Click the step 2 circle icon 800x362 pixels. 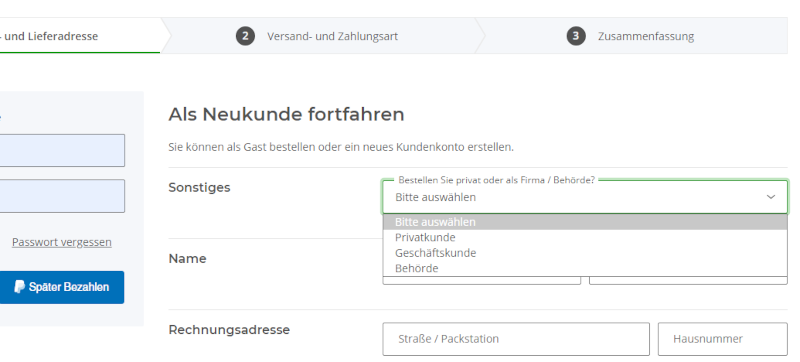click(x=245, y=36)
